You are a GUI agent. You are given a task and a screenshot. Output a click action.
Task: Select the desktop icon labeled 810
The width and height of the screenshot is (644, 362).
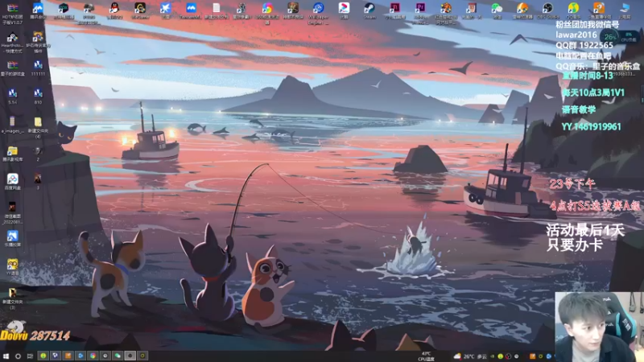(x=38, y=96)
